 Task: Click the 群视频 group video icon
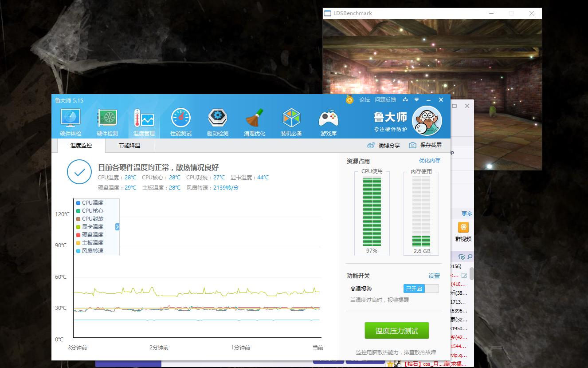click(463, 227)
